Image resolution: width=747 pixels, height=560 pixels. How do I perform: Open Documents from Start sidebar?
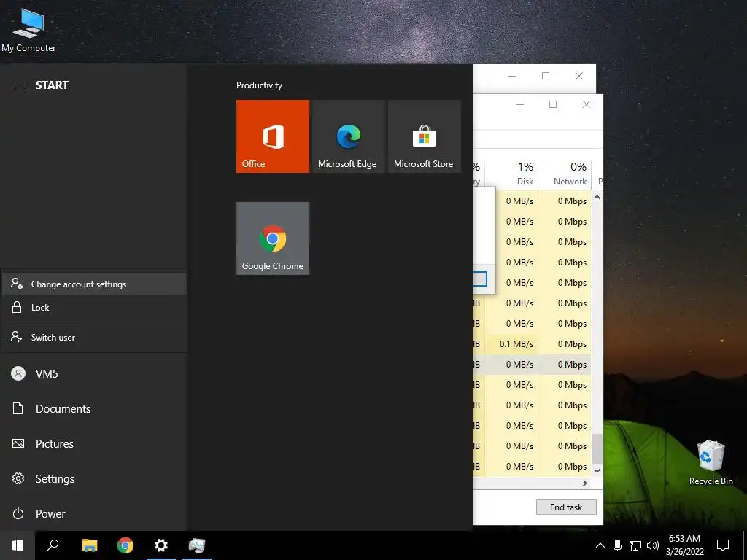tap(94, 408)
